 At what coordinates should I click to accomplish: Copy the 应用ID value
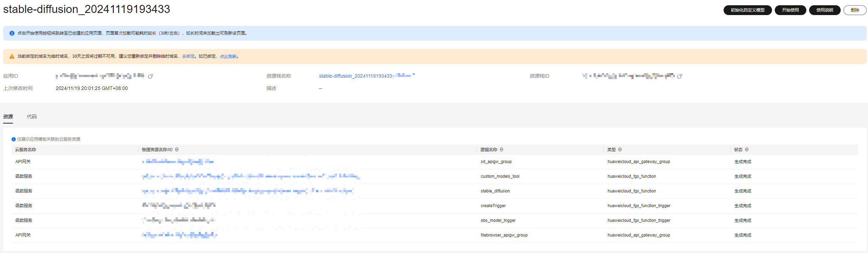click(150, 76)
